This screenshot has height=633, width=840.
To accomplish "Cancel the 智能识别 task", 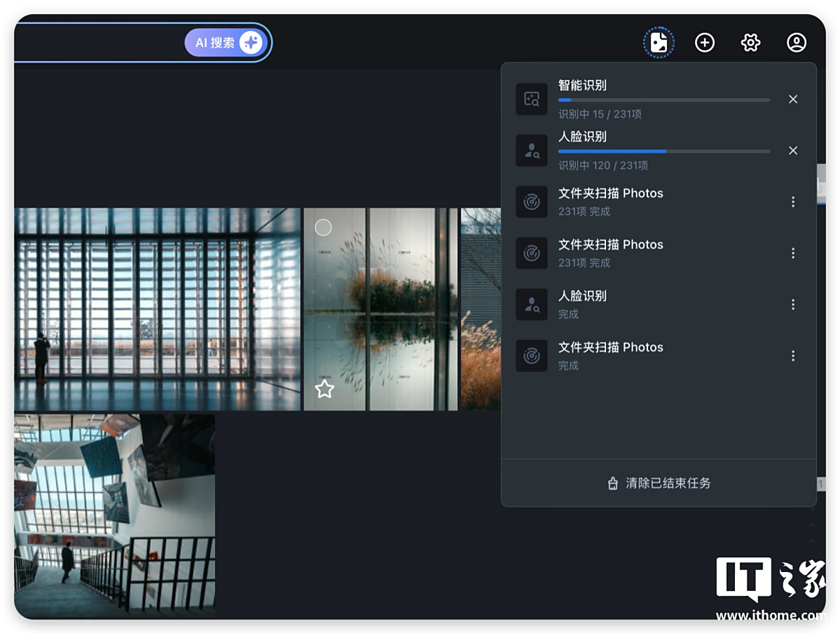I will click(x=793, y=100).
